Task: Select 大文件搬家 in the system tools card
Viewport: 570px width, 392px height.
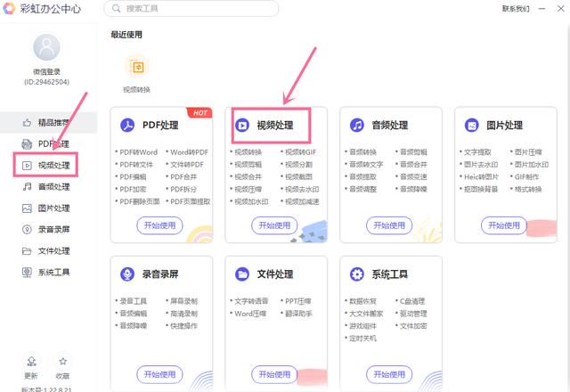Action: tap(366, 314)
